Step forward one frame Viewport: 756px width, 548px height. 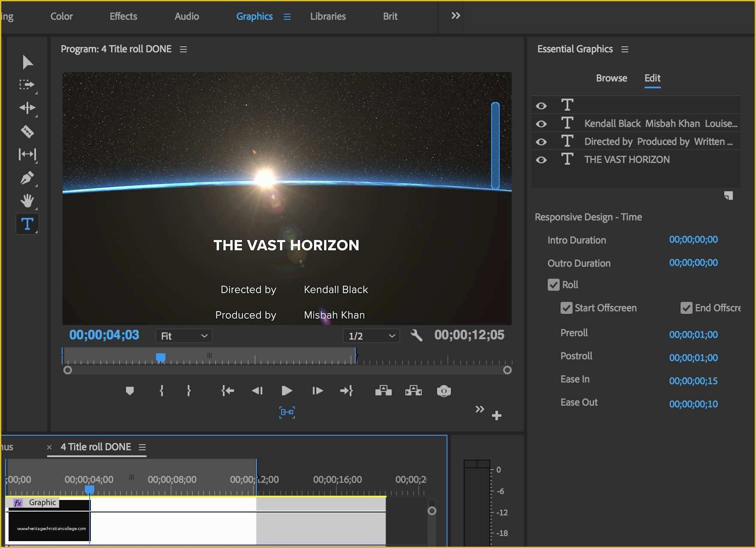[x=318, y=391]
